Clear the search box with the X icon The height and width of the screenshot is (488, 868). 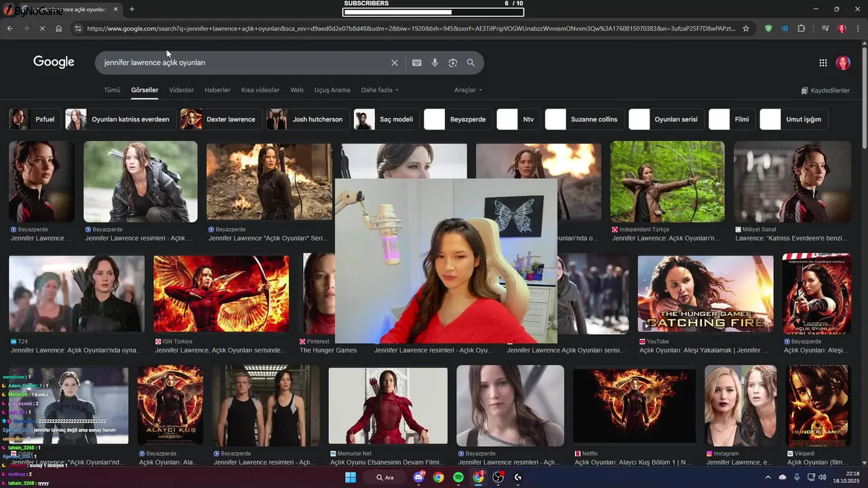(x=395, y=62)
